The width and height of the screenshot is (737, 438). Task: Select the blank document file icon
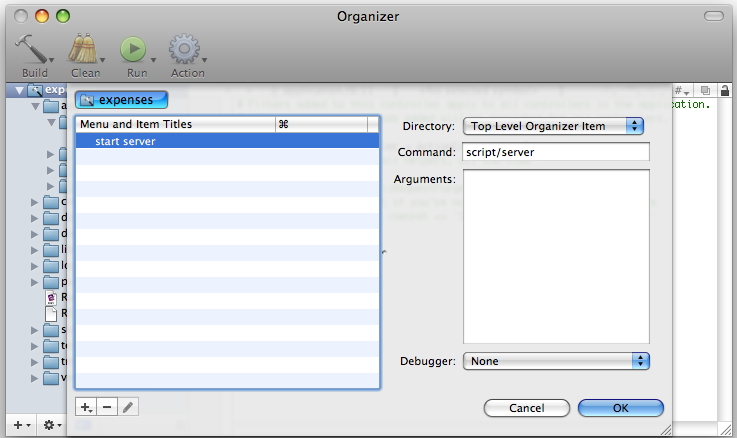[51, 314]
